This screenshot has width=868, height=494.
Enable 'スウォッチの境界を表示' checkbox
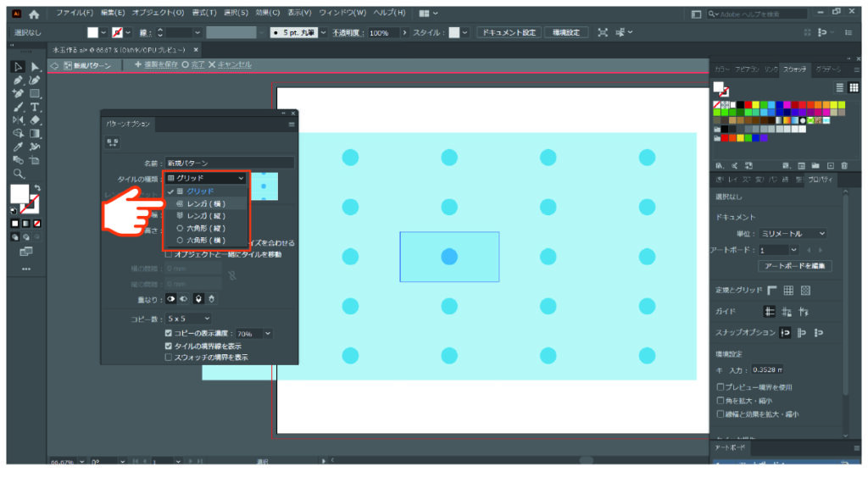tap(169, 358)
